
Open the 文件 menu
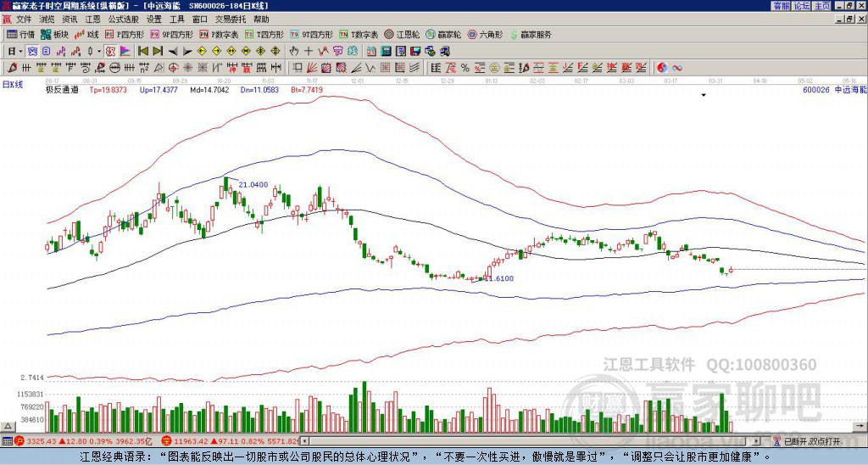pyautogui.click(x=24, y=20)
